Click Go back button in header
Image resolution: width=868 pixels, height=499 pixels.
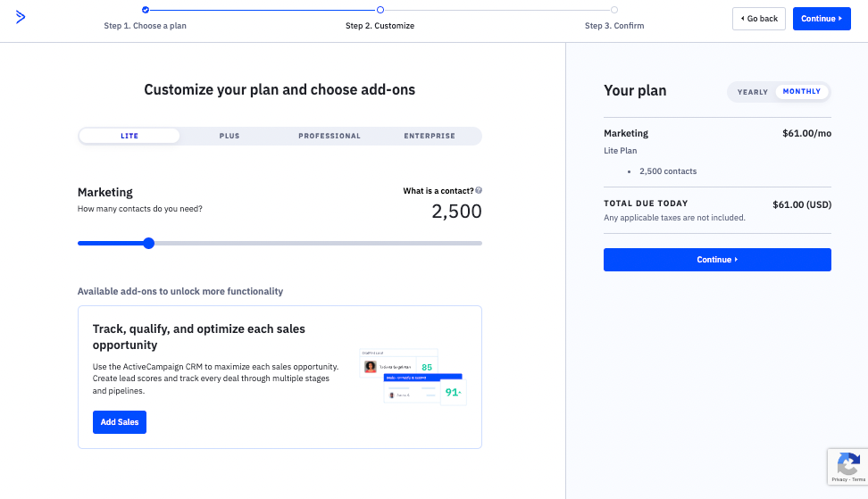pyautogui.click(x=759, y=19)
